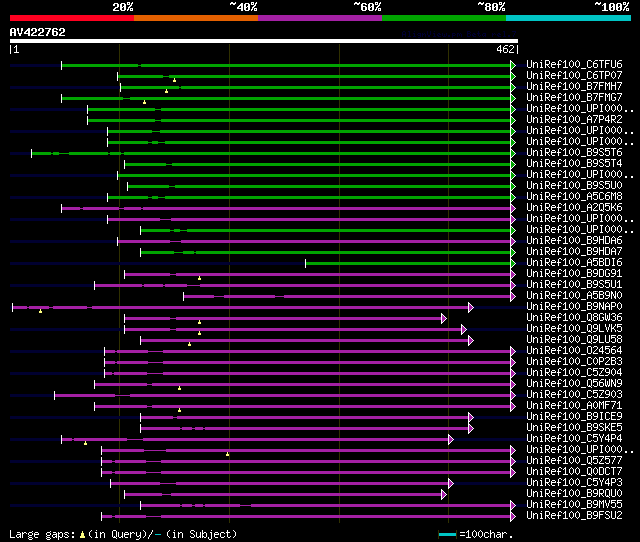640x542 pixels.
Task: Click the green ~80% identity legend segment
Action: tap(444, 18)
